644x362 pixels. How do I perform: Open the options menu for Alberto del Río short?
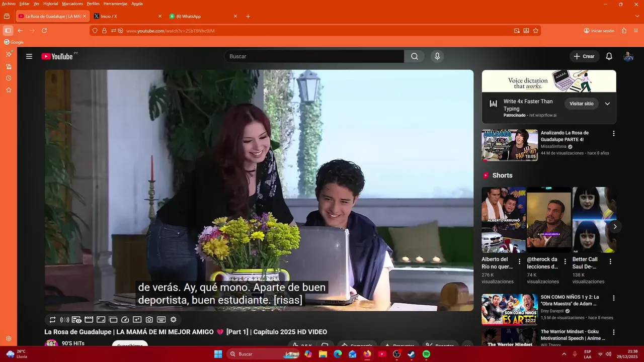520,261
